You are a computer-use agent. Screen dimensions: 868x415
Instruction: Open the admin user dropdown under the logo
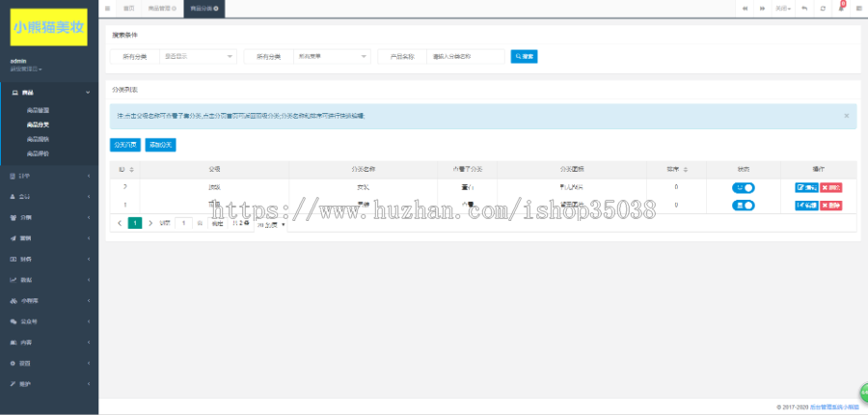click(x=26, y=69)
